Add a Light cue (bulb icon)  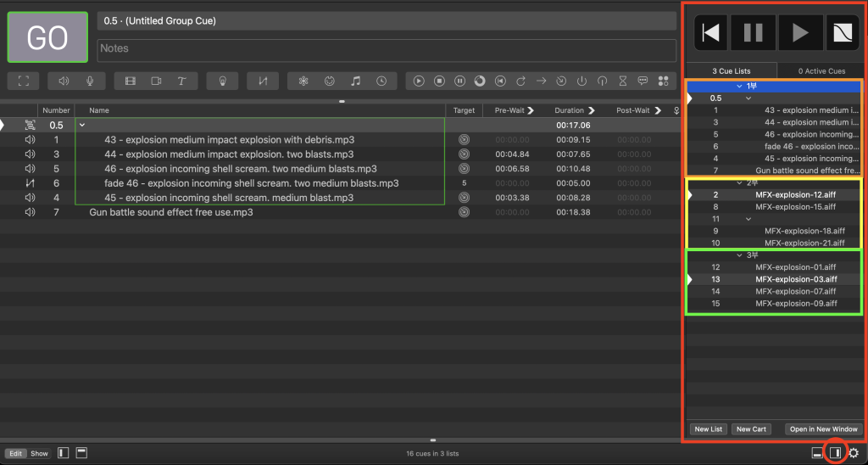(x=223, y=81)
